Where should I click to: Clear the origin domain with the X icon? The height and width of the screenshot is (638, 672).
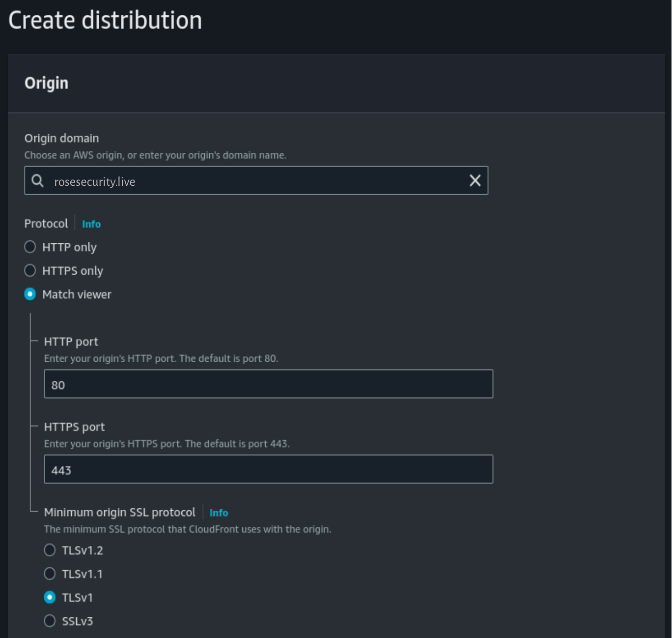[475, 181]
